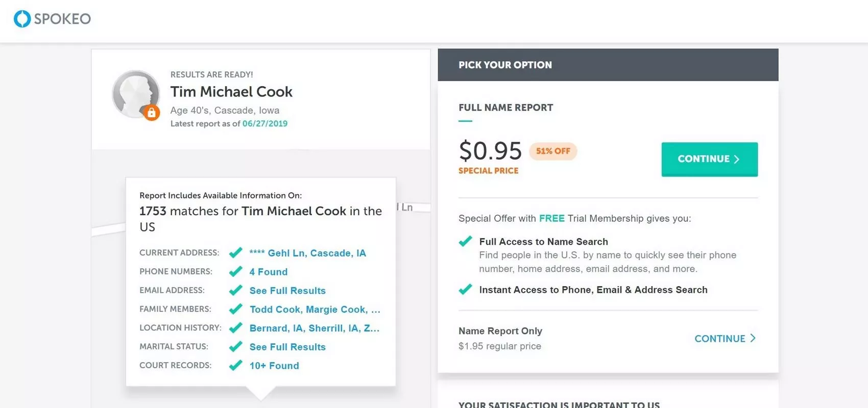Click the Spokeo logo icon

(x=22, y=19)
